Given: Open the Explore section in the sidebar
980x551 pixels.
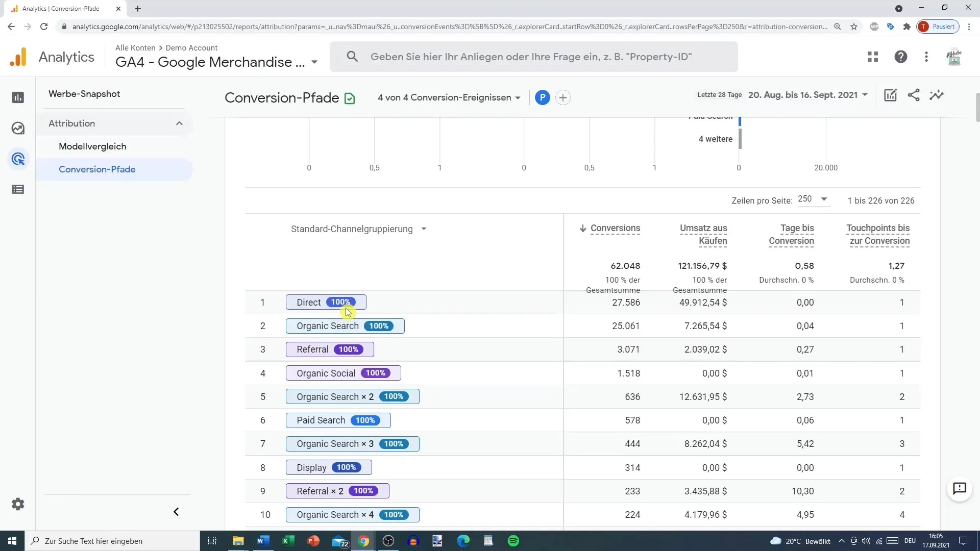Looking at the screenshot, I should click(x=18, y=128).
